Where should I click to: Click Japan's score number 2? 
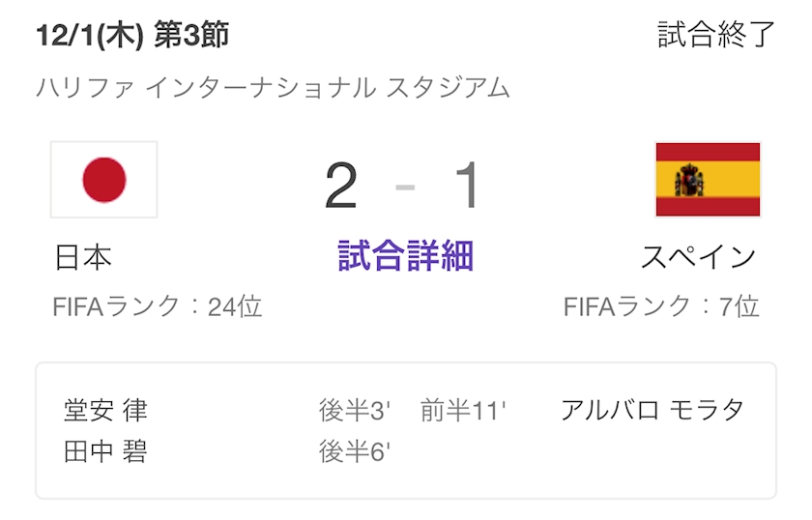[341, 186]
